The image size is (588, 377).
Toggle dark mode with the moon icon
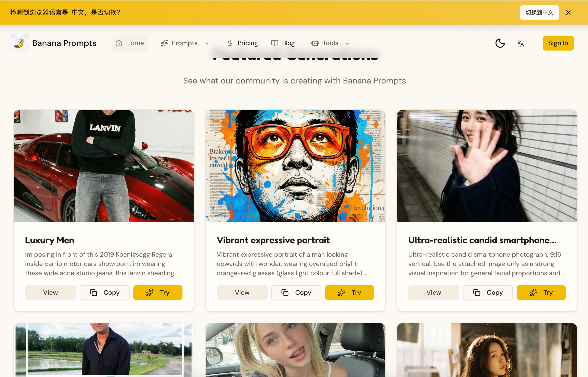click(x=500, y=43)
